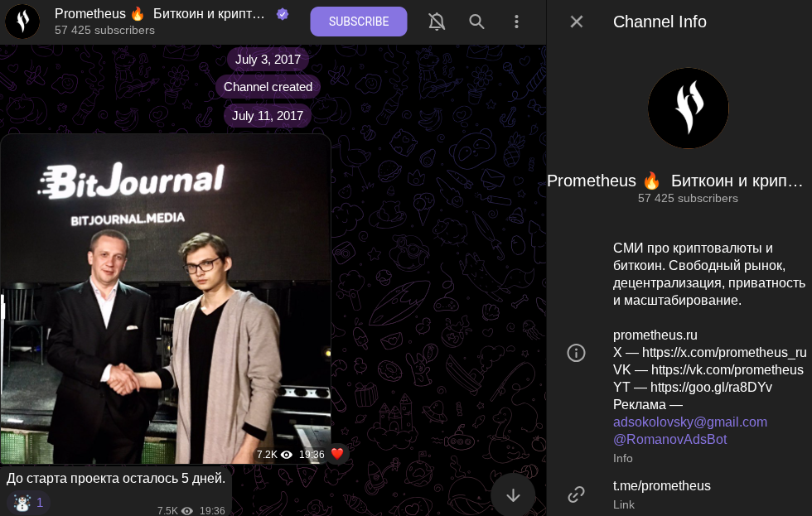Click the '57 425 subscribers' text in header
This screenshot has width=812, height=516.
point(104,31)
